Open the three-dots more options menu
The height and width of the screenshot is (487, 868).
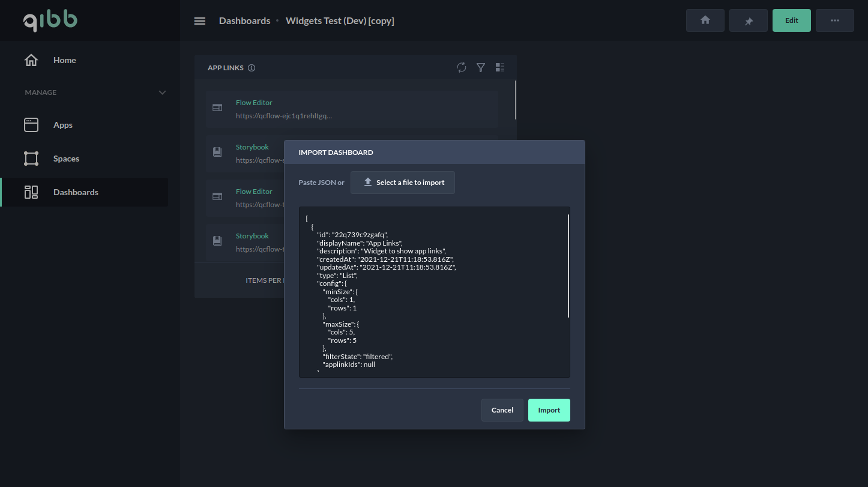click(x=834, y=20)
